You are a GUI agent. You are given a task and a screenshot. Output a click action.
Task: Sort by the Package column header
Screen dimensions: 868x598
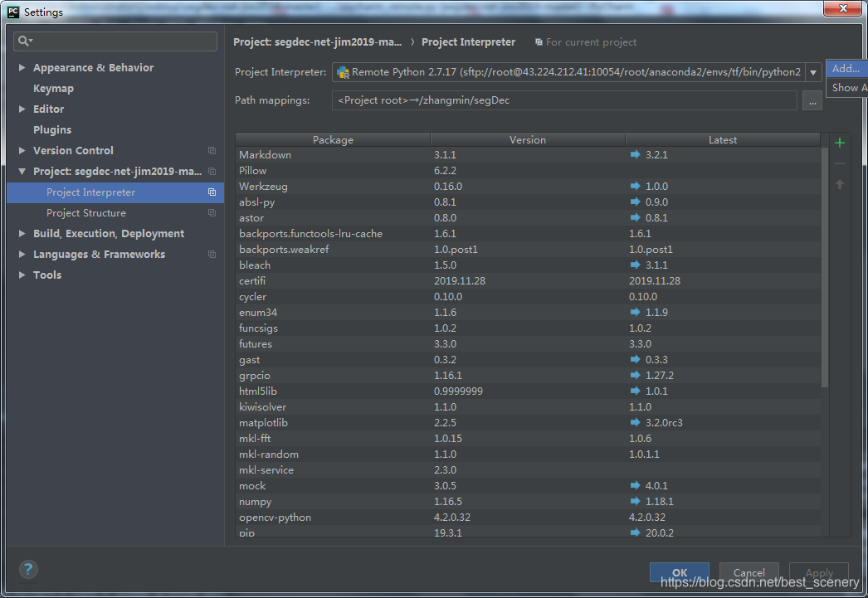coord(333,140)
